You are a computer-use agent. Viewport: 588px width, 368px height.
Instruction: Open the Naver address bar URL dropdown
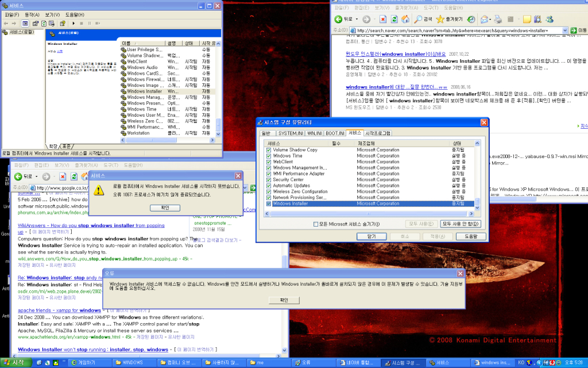click(565, 30)
